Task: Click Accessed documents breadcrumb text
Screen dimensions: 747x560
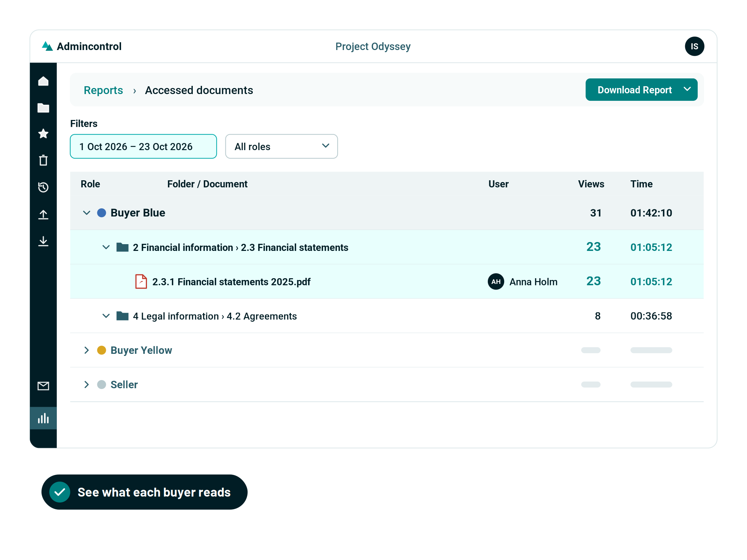Action: [199, 90]
